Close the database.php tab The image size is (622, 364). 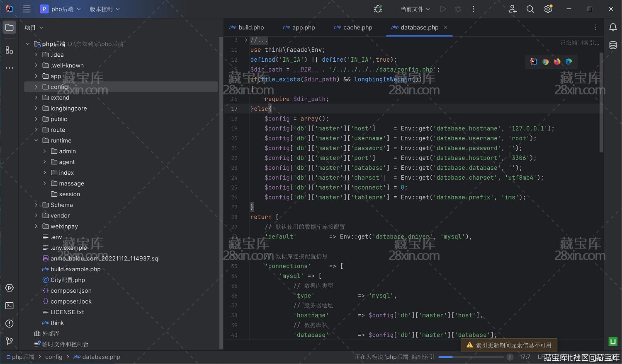[446, 27]
